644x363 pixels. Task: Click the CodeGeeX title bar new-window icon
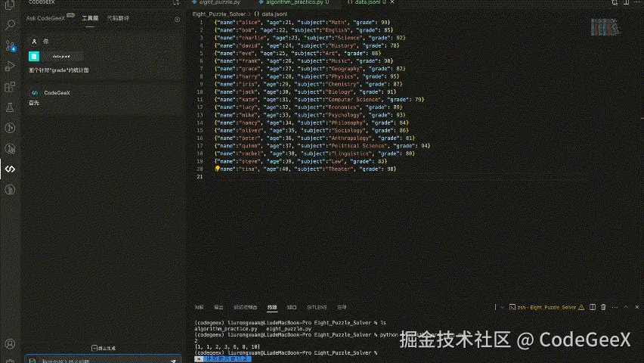(x=176, y=2)
